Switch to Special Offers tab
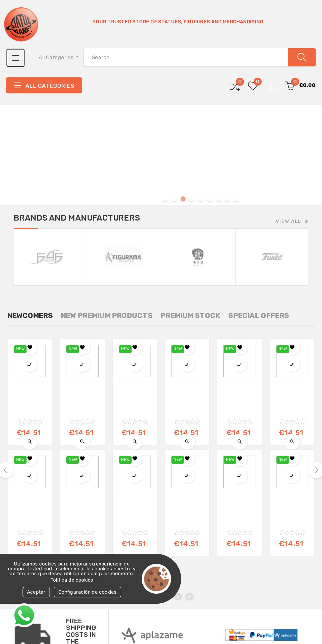 click(x=258, y=315)
